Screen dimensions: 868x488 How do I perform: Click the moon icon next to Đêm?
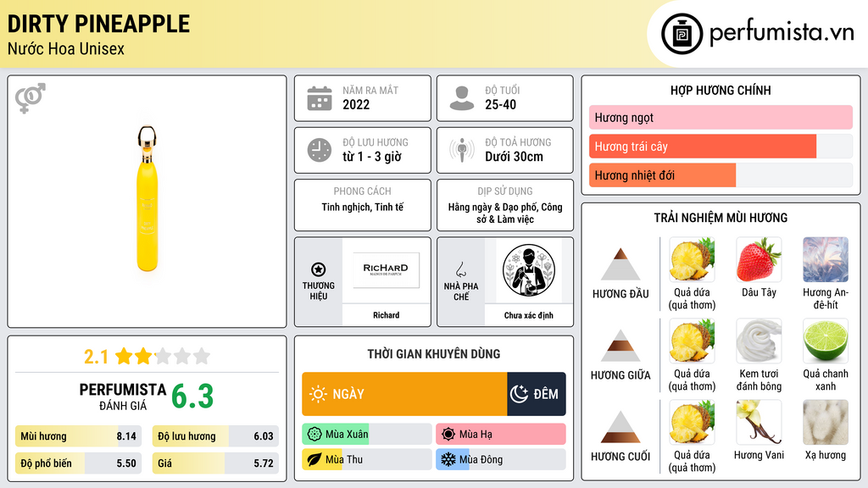point(520,394)
